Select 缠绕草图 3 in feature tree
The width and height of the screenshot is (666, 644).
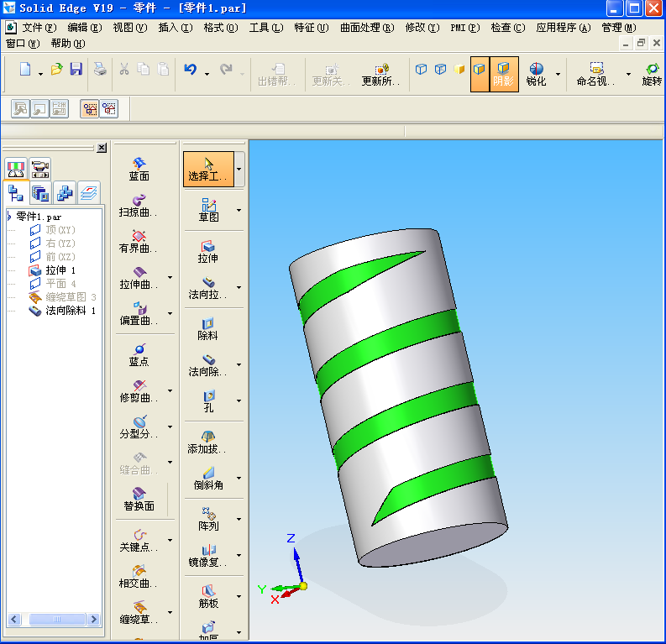click(x=71, y=297)
